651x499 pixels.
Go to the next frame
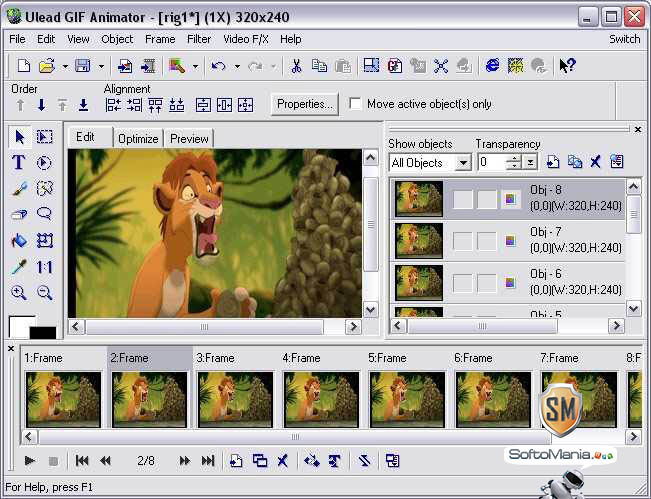tap(185, 460)
